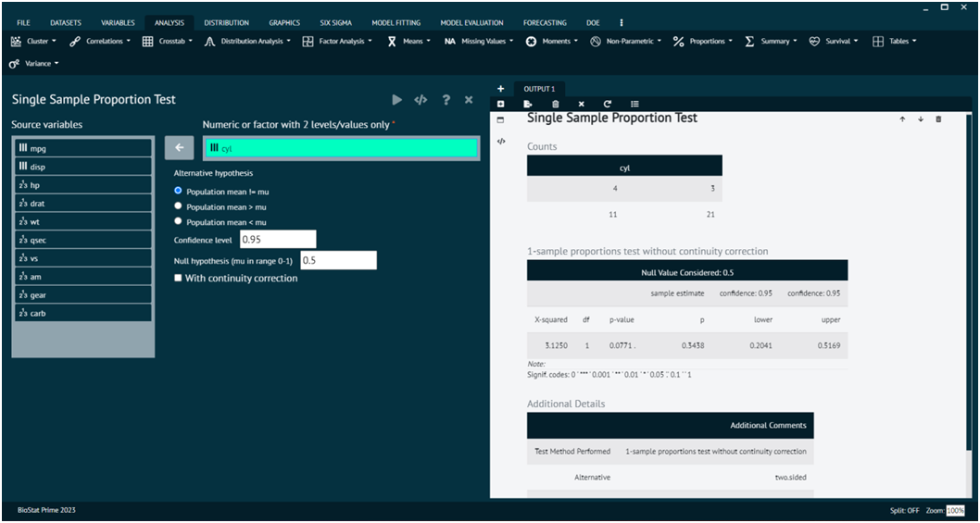Viewport: 980px width, 523px height.
Task: Add a new output tab with plus icon
Action: 500,89
